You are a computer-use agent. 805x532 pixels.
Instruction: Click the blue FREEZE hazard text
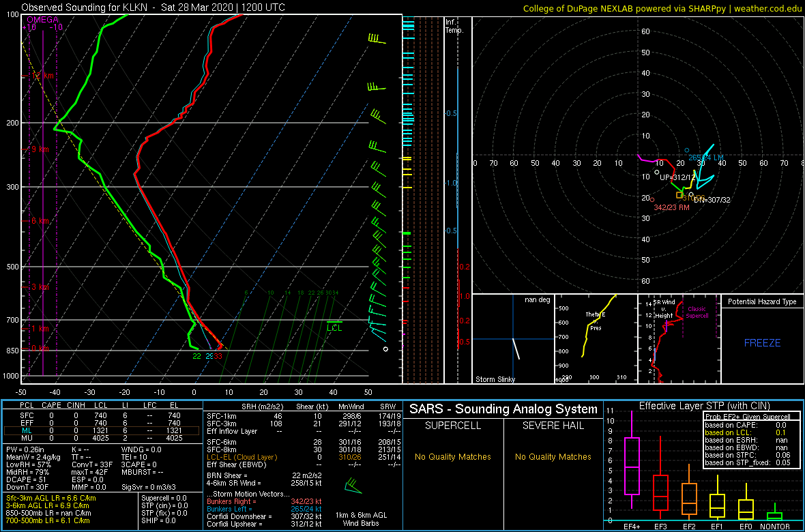pos(762,342)
